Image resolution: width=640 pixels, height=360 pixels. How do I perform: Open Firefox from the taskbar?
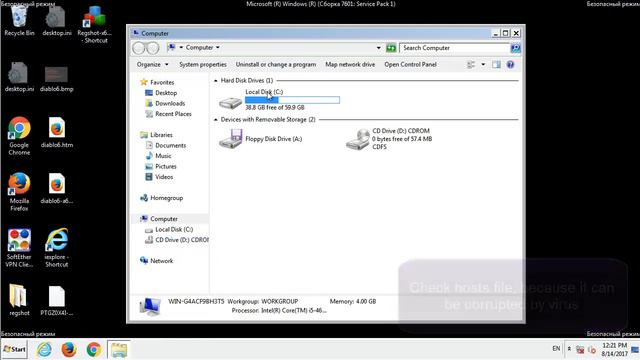click(69, 350)
